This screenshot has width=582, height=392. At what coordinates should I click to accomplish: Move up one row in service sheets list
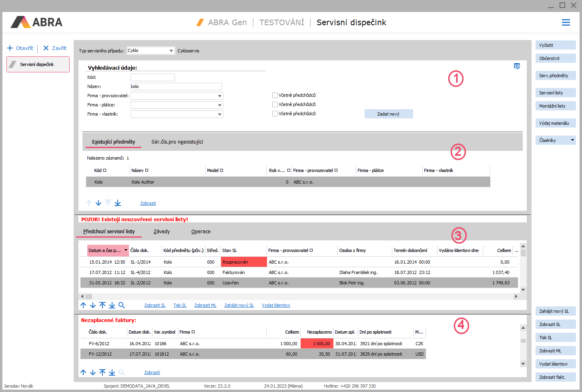pos(83,305)
